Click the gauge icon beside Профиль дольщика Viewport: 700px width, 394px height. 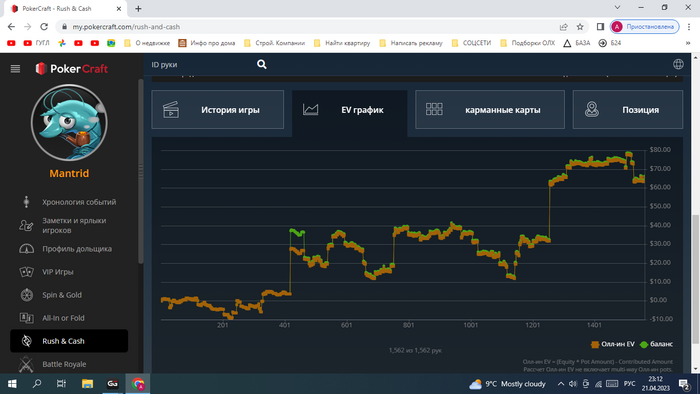tap(26, 249)
